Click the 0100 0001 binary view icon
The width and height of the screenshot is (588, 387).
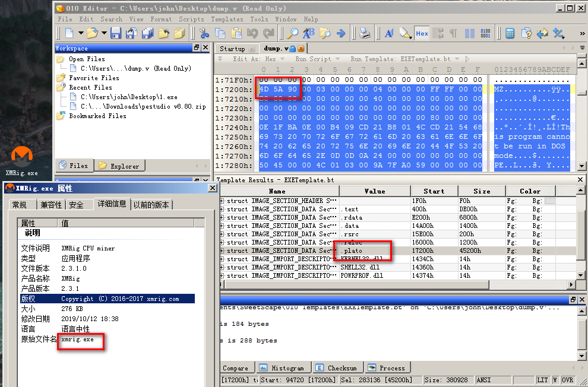coord(485,33)
